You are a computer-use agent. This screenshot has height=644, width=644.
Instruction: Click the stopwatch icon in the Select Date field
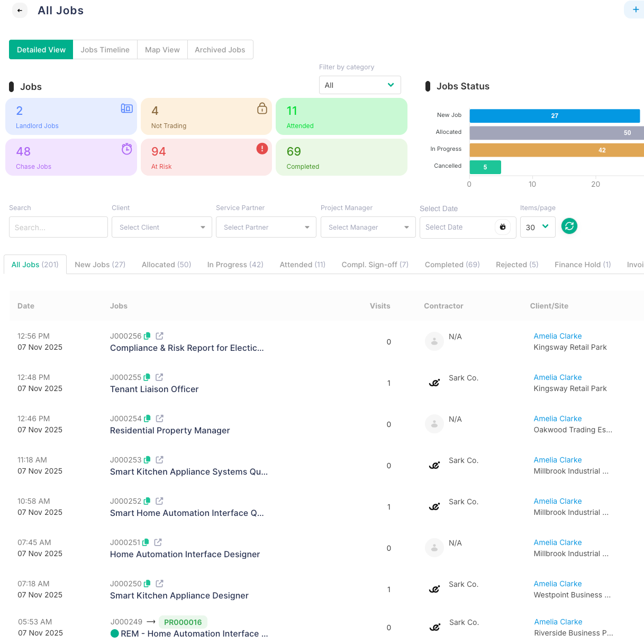(x=502, y=226)
